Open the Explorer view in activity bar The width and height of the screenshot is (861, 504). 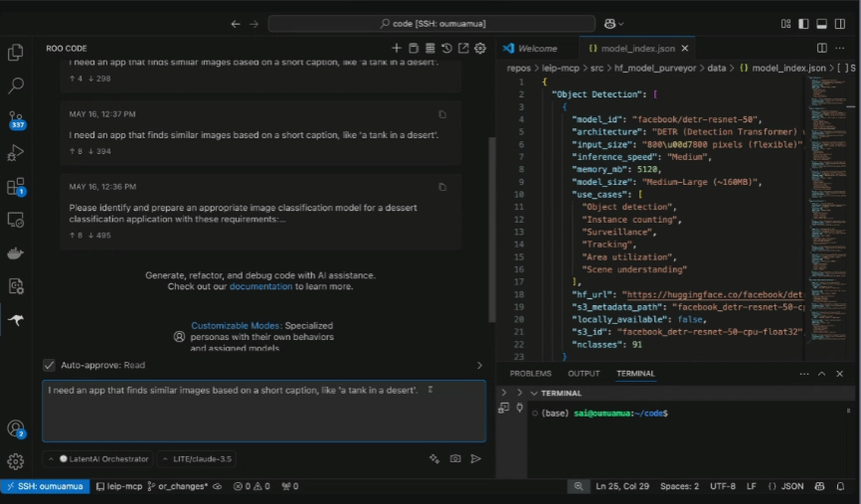pyautogui.click(x=15, y=52)
